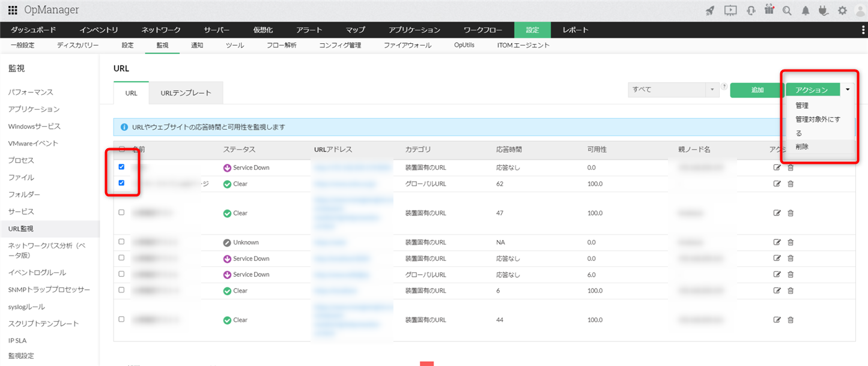Viewport: 868px width, 366px height.
Task: Click the rocket quick-start icon
Action: tap(711, 10)
